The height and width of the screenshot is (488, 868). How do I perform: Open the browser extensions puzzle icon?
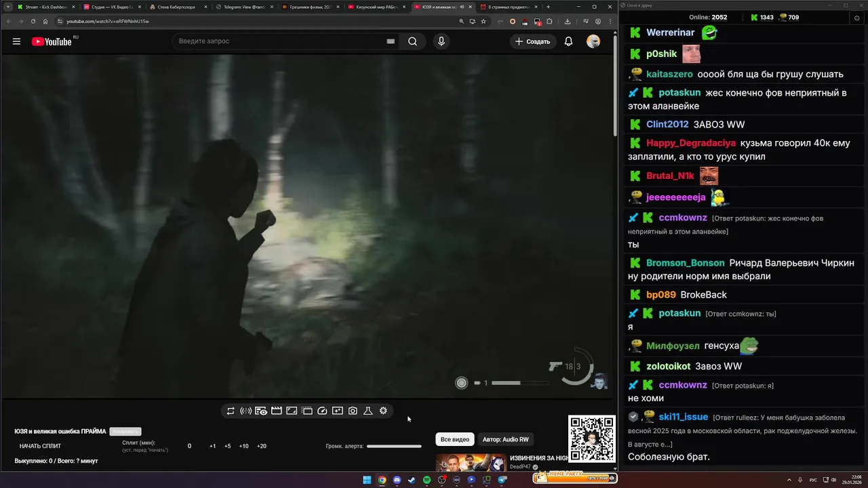coord(549,21)
